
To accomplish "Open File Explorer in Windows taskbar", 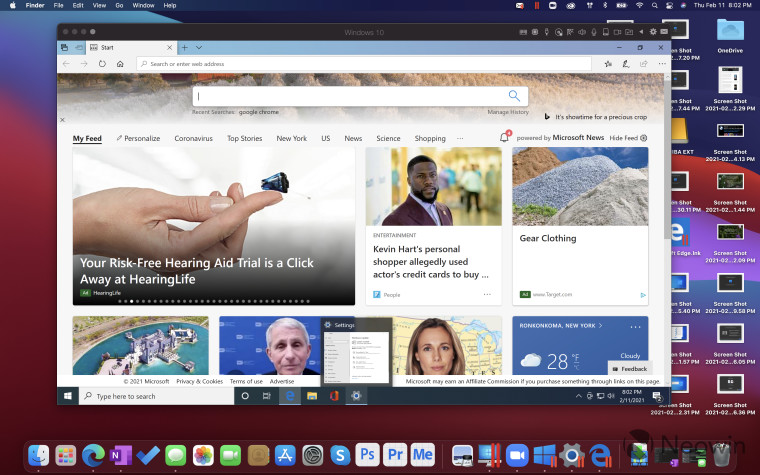I will click(312, 396).
